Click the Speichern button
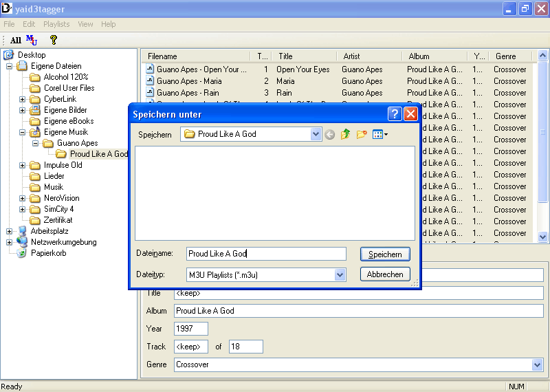 pyautogui.click(x=385, y=254)
